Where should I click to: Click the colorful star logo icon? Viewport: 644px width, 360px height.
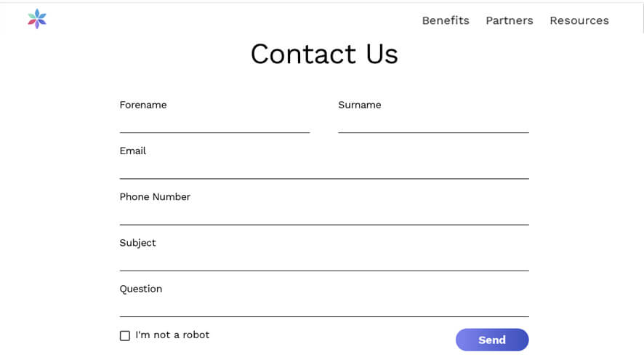pyautogui.click(x=37, y=20)
